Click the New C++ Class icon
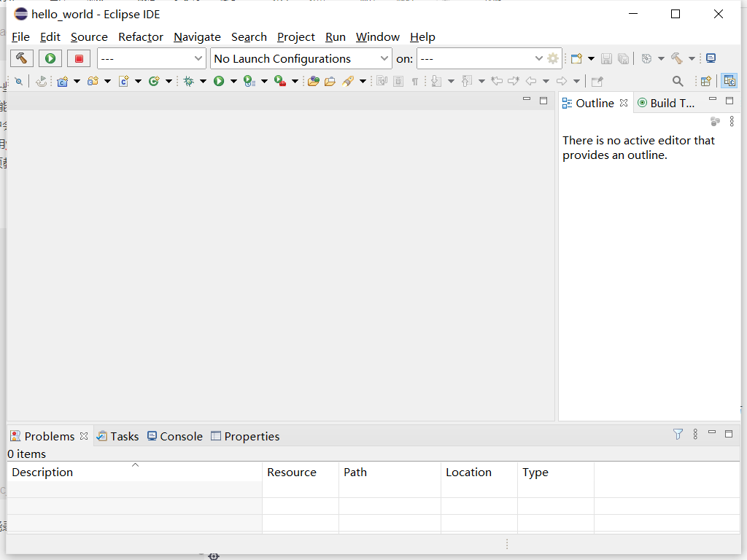Screen dimensions: 747x560 tap(154, 82)
